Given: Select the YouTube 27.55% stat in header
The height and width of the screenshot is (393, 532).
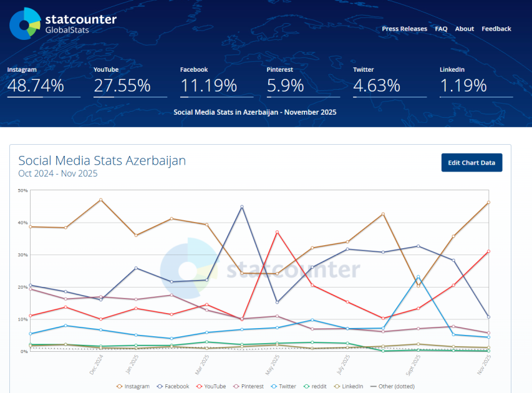Looking at the screenshot, I should pyautogui.click(x=122, y=85).
